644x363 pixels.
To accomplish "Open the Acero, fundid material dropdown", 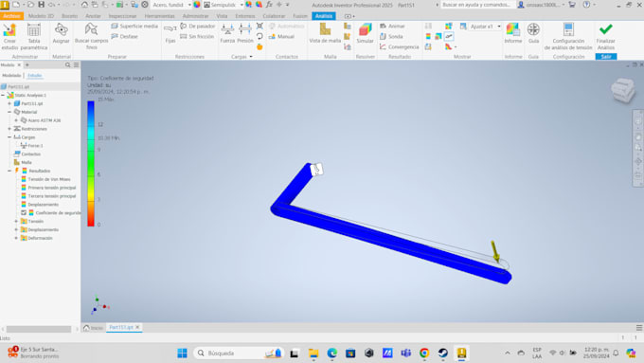I will pyautogui.click(x=189, y=5).
